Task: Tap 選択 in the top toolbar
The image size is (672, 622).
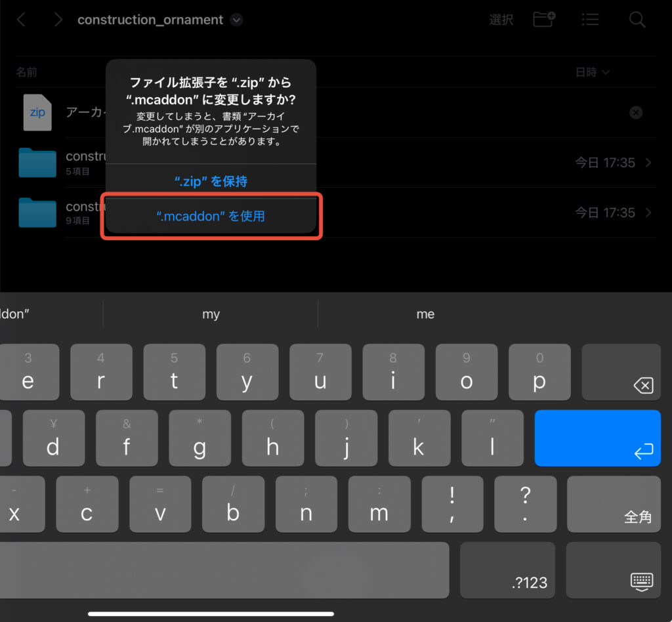Action: (501, 20)
